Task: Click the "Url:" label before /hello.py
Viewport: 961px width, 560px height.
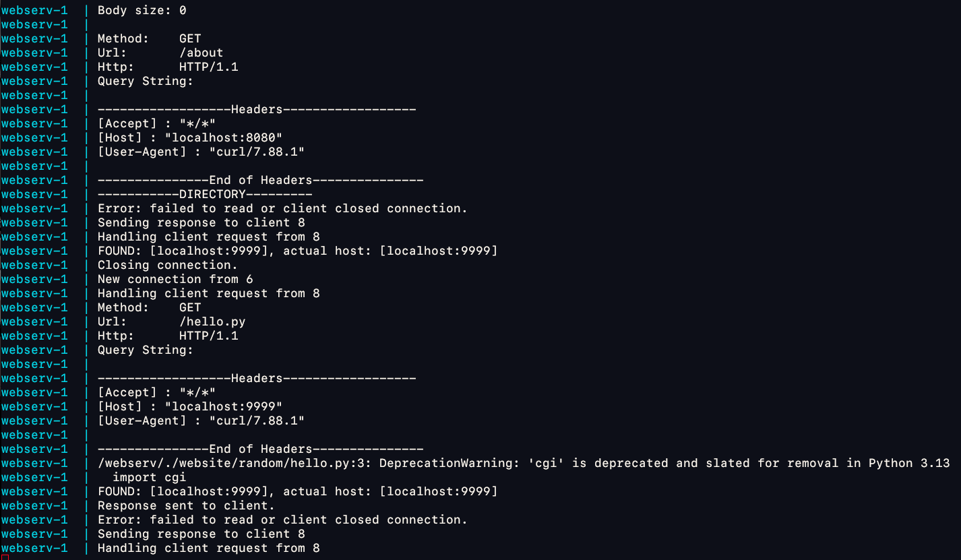Action: 112,321
